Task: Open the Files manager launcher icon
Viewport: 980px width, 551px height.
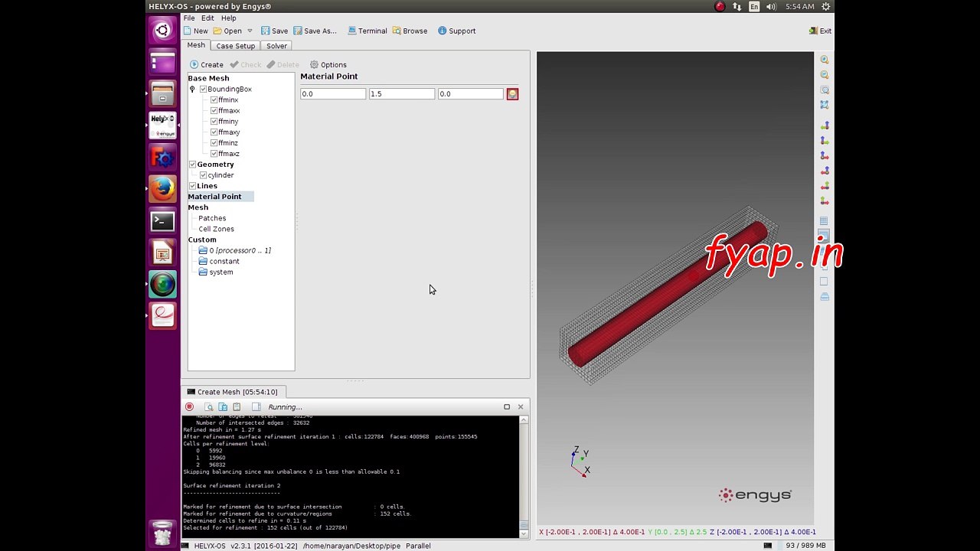Action: click(162, 94)
